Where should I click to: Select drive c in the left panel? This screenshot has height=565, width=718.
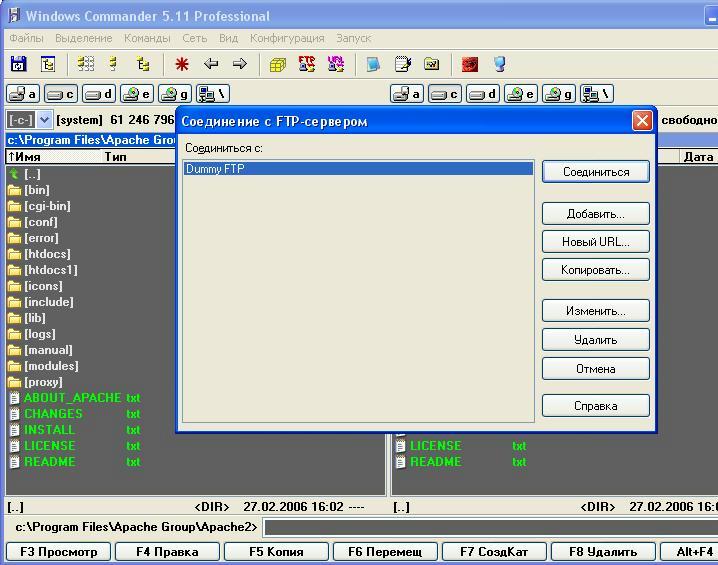click(x=61, y=94)
